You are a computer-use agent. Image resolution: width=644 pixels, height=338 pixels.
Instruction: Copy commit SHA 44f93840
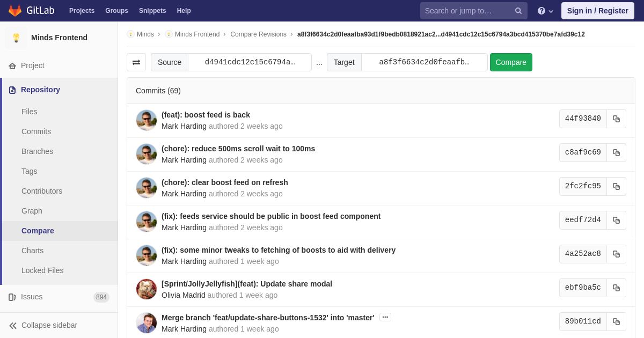point(616,119)
